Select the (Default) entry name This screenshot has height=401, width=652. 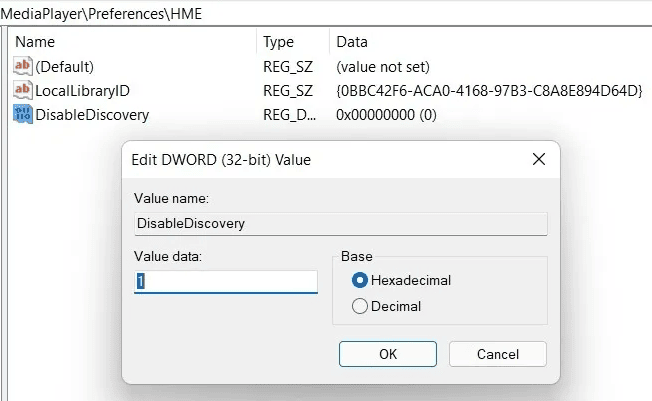coord(65,67)
